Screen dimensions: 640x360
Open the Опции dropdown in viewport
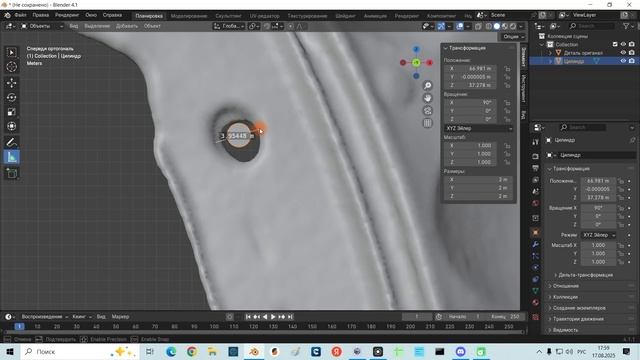[513, 37]
